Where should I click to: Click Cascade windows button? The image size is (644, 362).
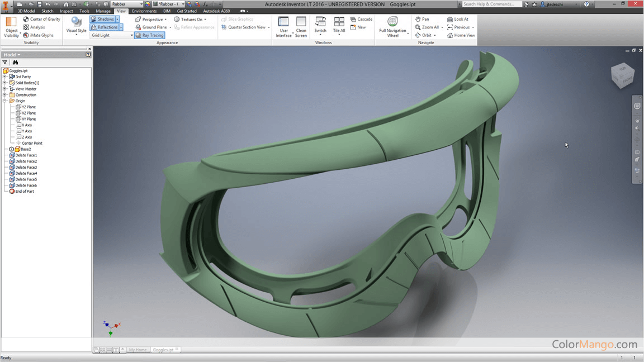[361, 19]
